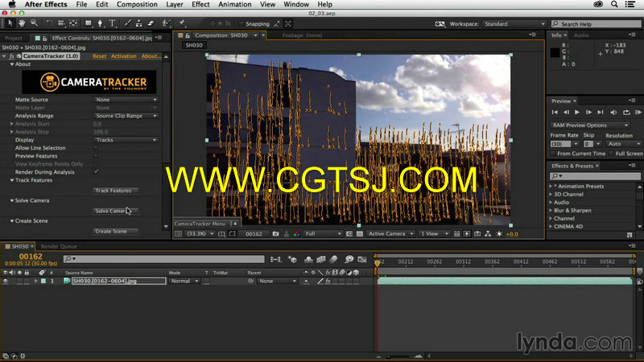Check From Current Time option

tap(553, 154)
